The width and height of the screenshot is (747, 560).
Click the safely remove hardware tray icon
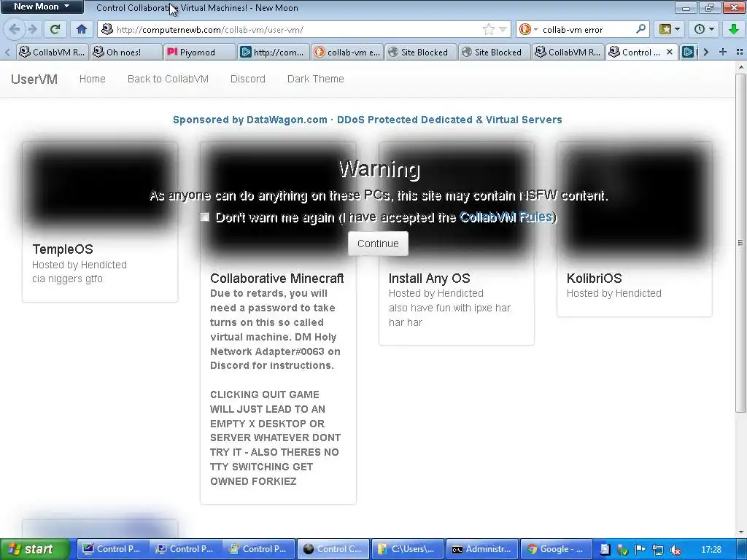tap(622, 550)
